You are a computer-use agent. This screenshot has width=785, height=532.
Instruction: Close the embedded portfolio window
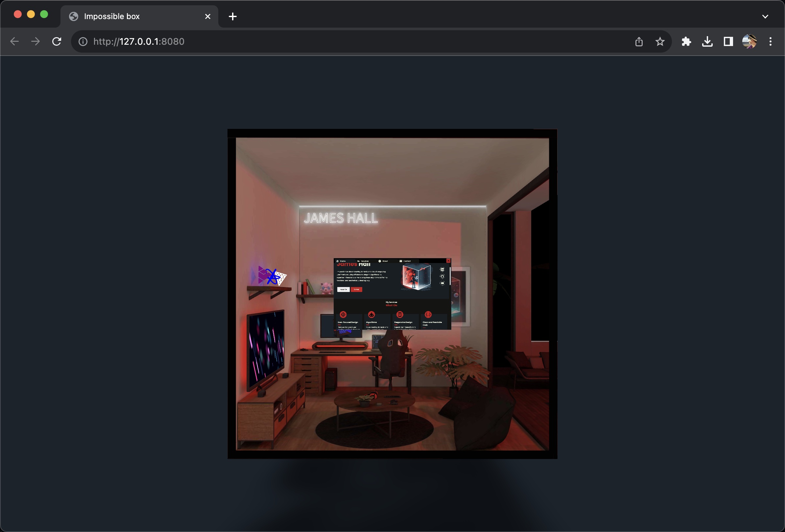(448, 261)
